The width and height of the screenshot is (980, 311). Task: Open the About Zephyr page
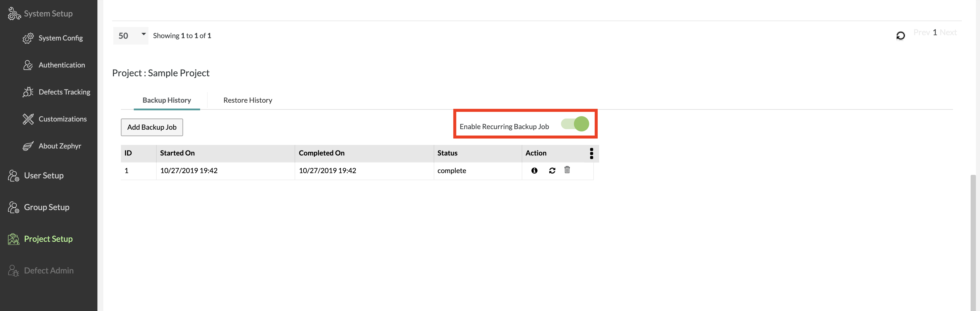click(60, 146)
